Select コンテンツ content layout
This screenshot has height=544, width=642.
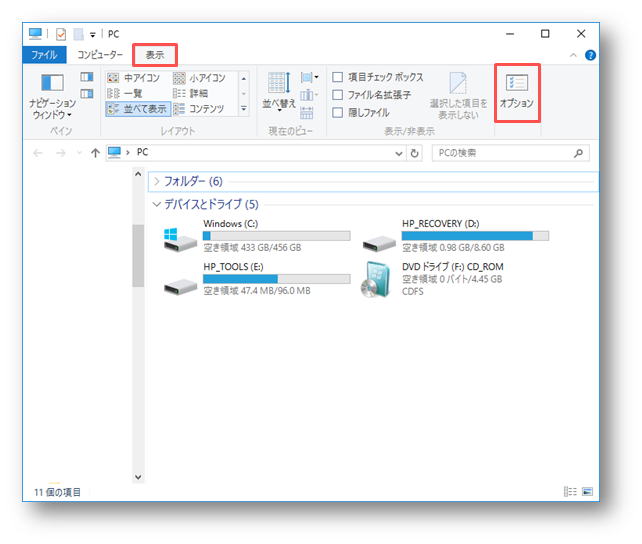pyautogui.click(x=199, y=109)
